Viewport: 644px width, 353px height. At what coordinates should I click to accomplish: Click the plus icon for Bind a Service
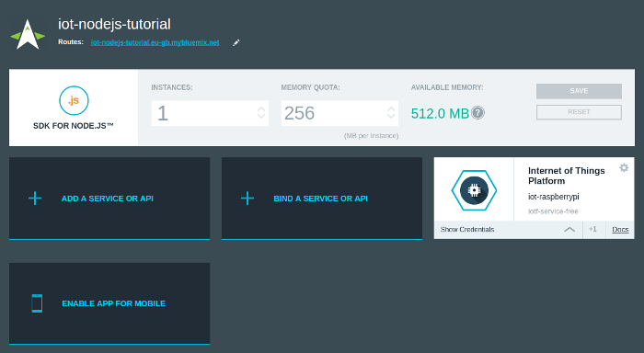click(x=247, y=199)
